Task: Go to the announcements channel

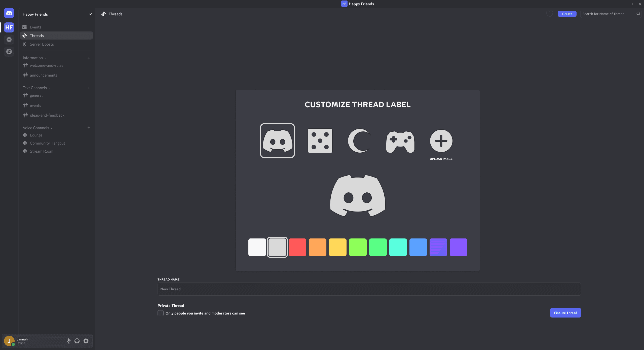Action: pyautogui.click(x=44, y=75)
